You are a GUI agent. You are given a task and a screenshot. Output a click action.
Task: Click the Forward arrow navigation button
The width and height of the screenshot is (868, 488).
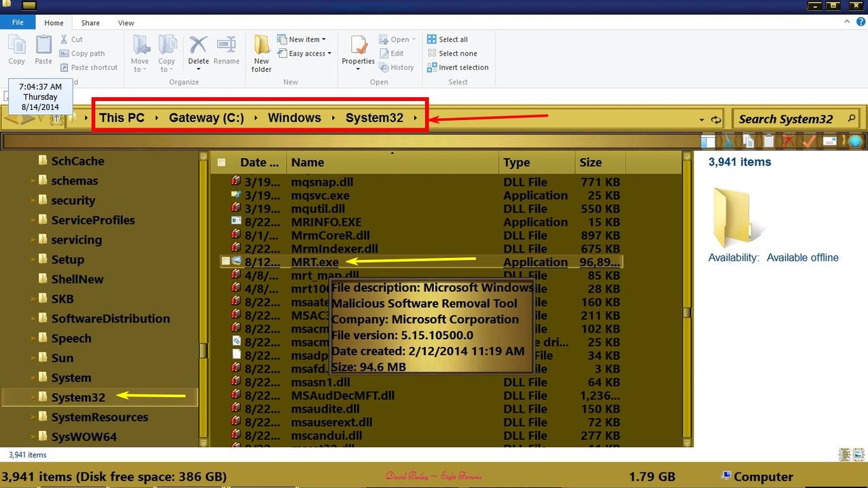click(28, 119)
